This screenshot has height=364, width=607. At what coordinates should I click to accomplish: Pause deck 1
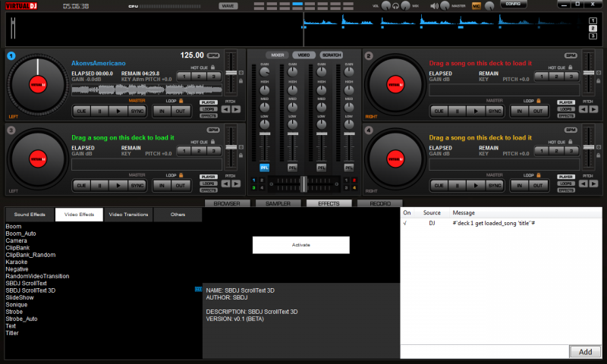[x=100, y=111]
